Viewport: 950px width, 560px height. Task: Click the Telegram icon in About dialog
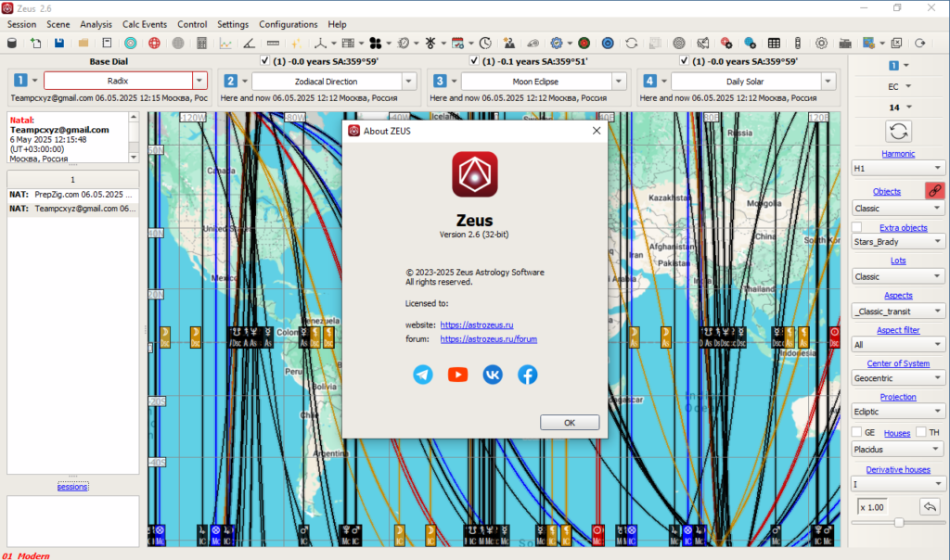click(x=423, y=375)
